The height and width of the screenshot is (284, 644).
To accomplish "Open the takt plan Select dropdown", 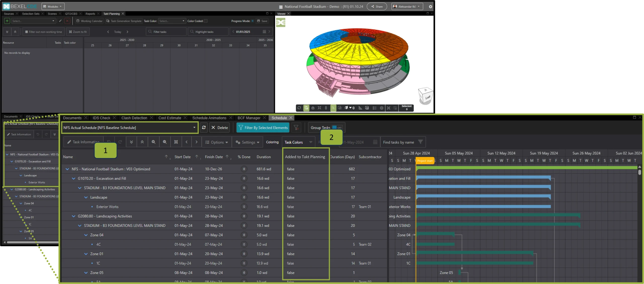I will point(33,21).
